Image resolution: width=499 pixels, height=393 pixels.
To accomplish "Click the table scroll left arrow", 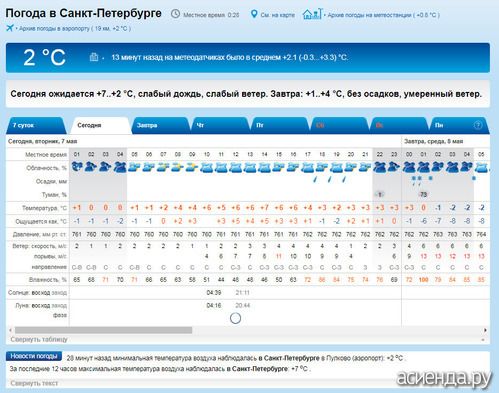I will click(x=10, y=330).
